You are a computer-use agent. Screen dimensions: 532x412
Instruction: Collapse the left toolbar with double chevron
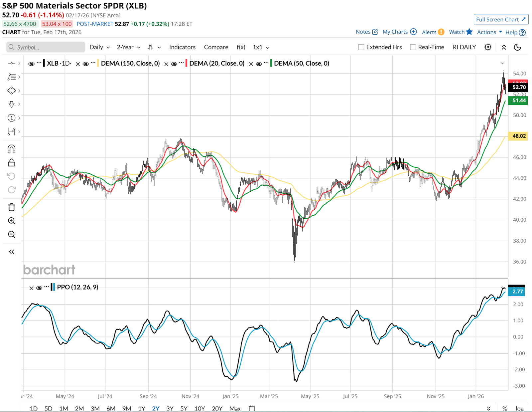[12, 252]
